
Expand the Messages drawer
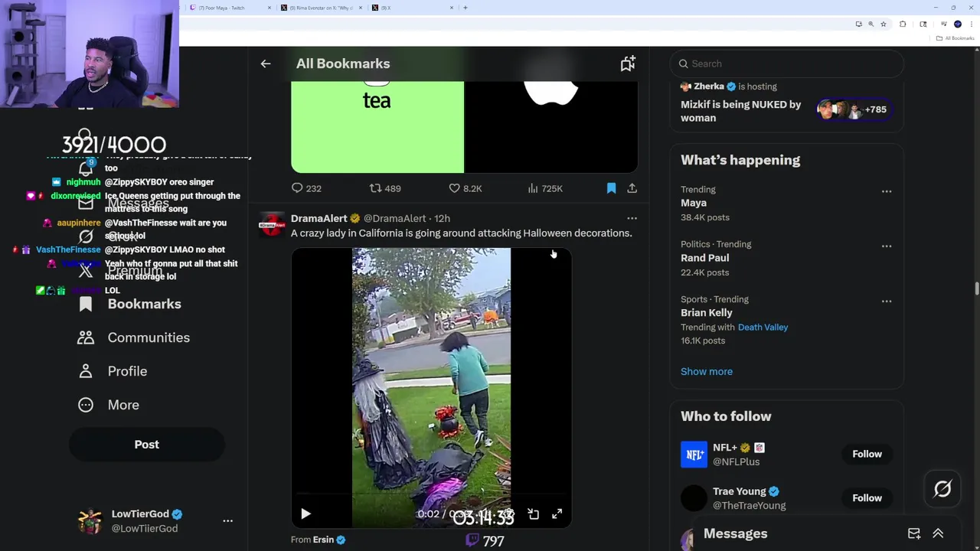pyautogui.click(x=938, y=533)
